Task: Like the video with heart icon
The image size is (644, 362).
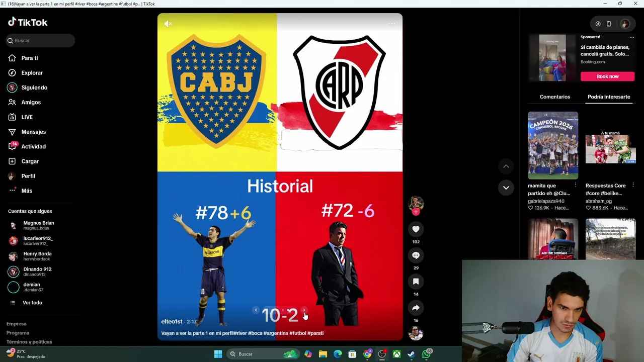Action: tap(416, 229)
